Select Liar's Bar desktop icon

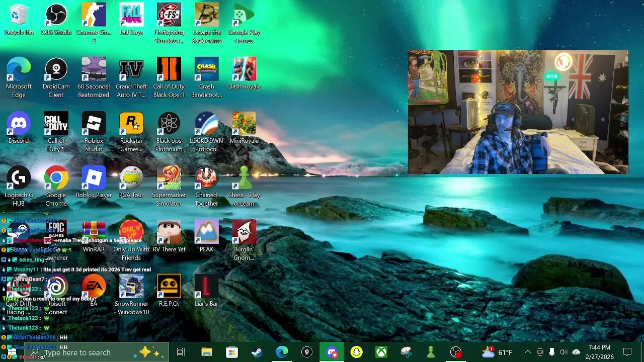pos(206,291)
